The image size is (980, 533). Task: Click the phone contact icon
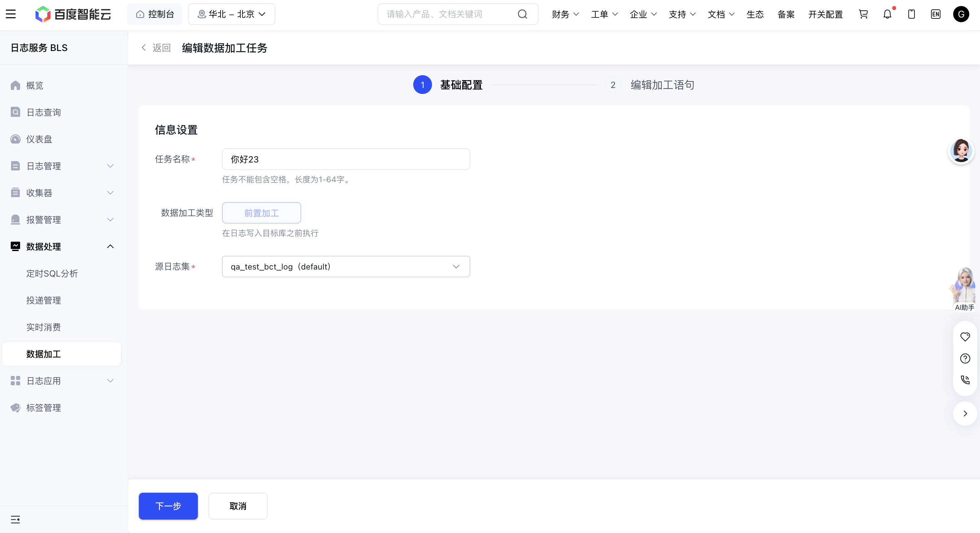tap(965, 380)
